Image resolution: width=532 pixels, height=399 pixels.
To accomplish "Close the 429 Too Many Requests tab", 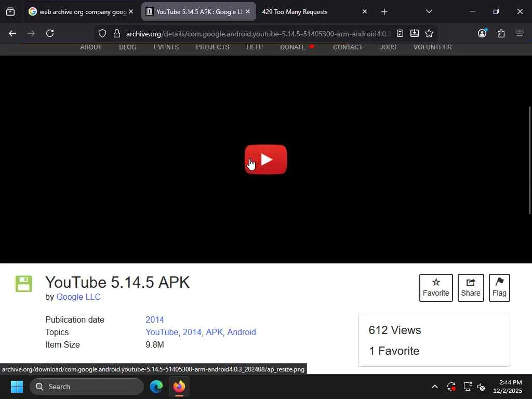I will click(365, 11).
